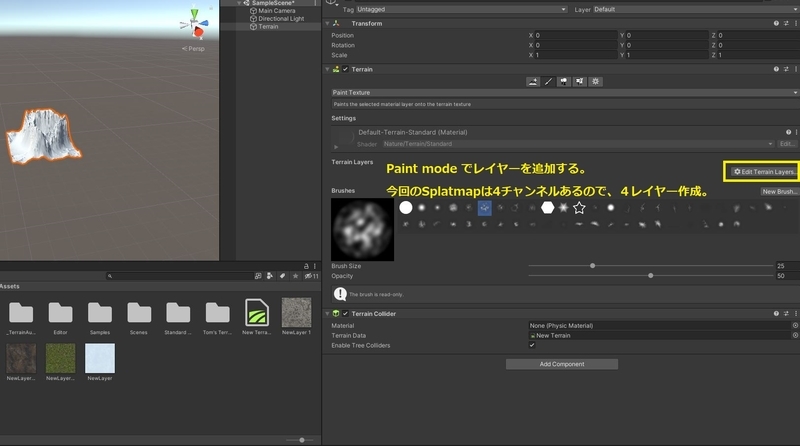The image size is (800, 446).
Task: Select the Paint Terrain brush tool
Action: coord(548,82)
